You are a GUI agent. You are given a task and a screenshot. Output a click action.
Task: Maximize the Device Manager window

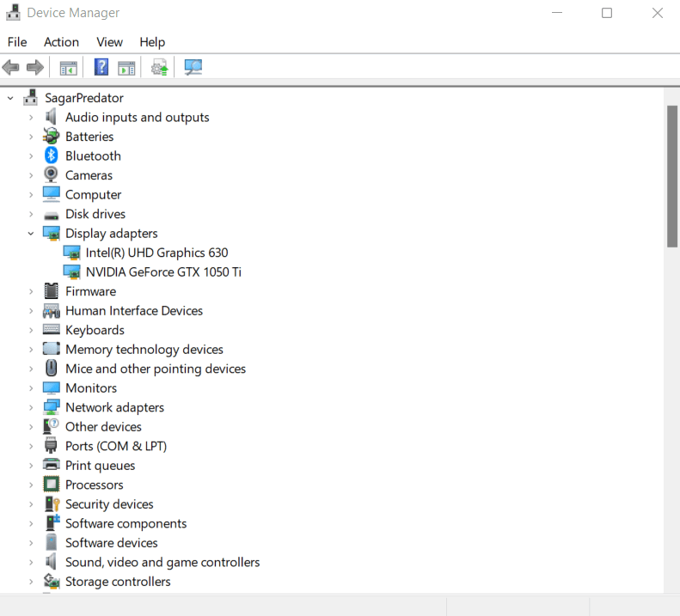click(x=607, y=13)
